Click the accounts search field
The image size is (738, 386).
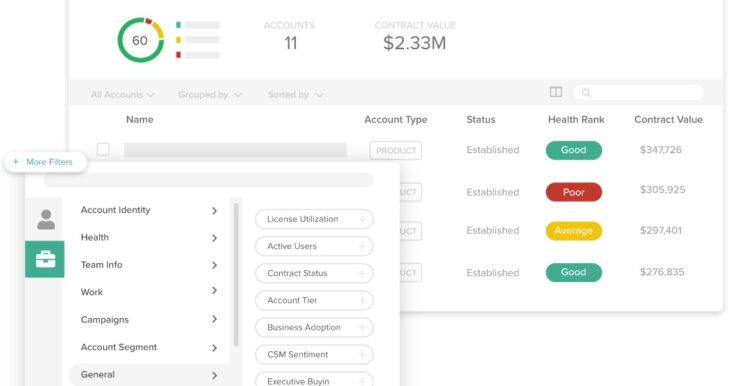(x=639, y=93)
